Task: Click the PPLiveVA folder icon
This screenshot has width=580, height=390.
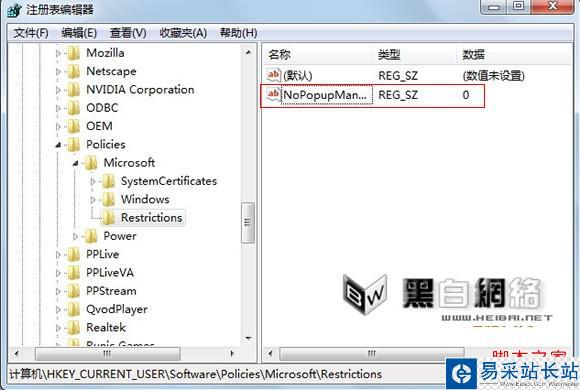Action: tap(74, 273)
